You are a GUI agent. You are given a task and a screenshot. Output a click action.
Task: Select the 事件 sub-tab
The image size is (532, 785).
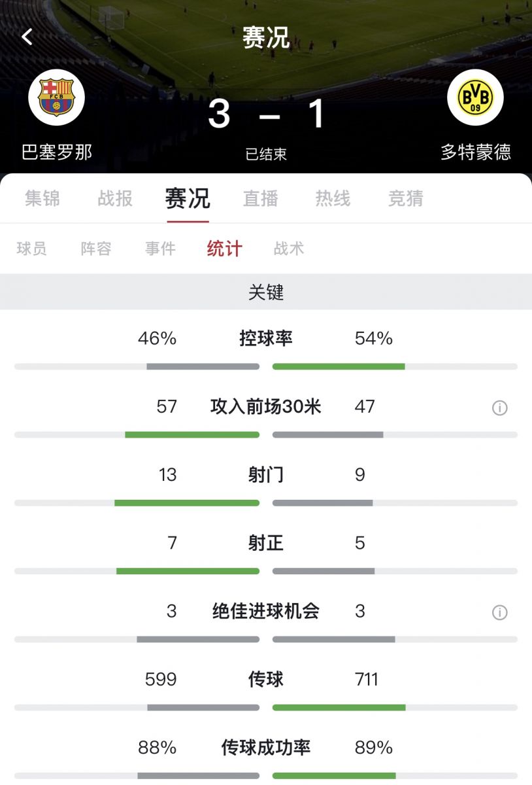(161, 249)
